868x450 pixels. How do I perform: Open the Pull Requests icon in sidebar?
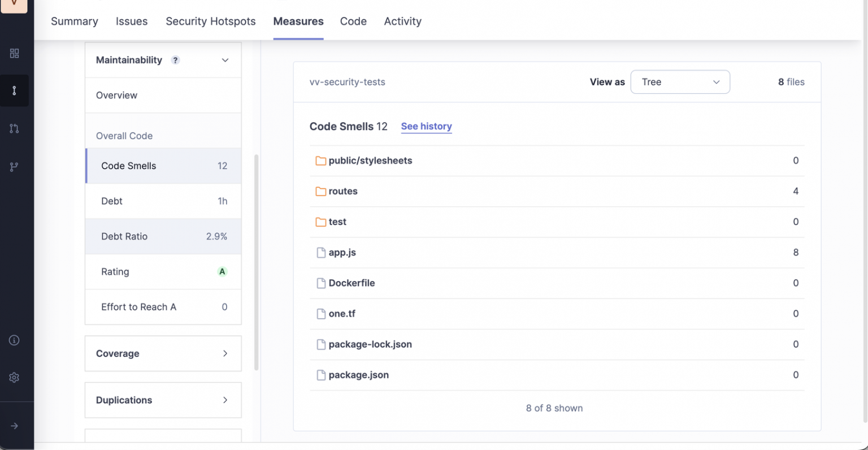tap(14, 128)
